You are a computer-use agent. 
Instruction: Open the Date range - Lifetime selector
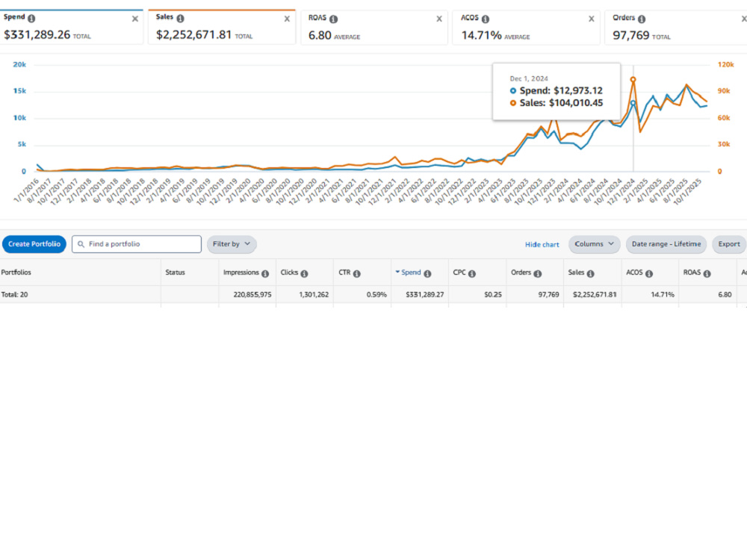click(666, 244)
